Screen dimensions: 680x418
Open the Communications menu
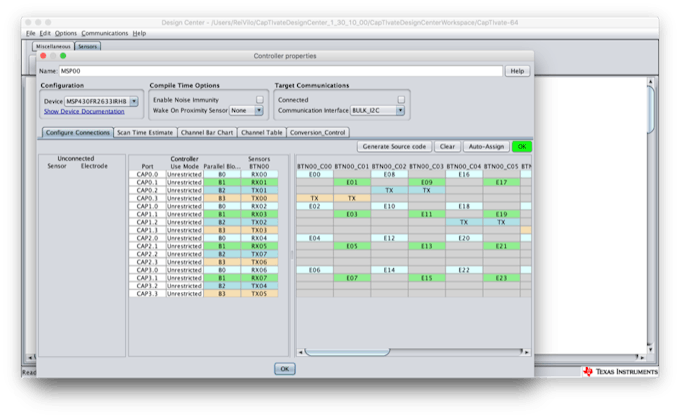[105, 33]
